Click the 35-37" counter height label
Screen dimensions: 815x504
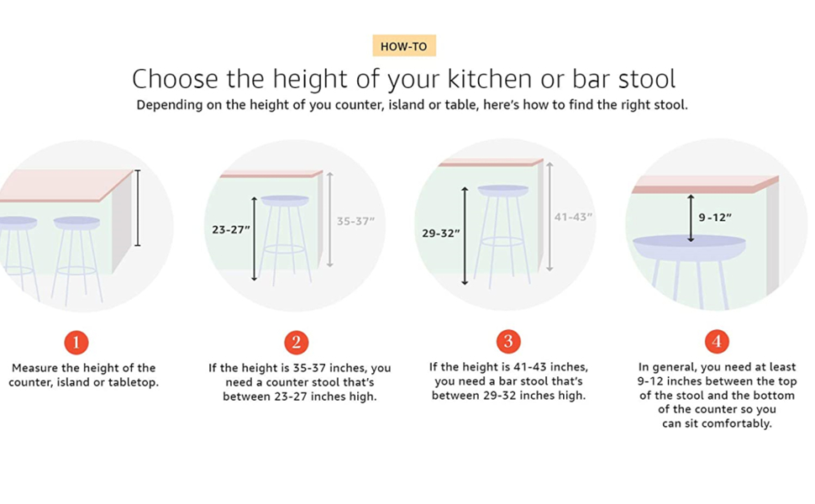[355, 221]
